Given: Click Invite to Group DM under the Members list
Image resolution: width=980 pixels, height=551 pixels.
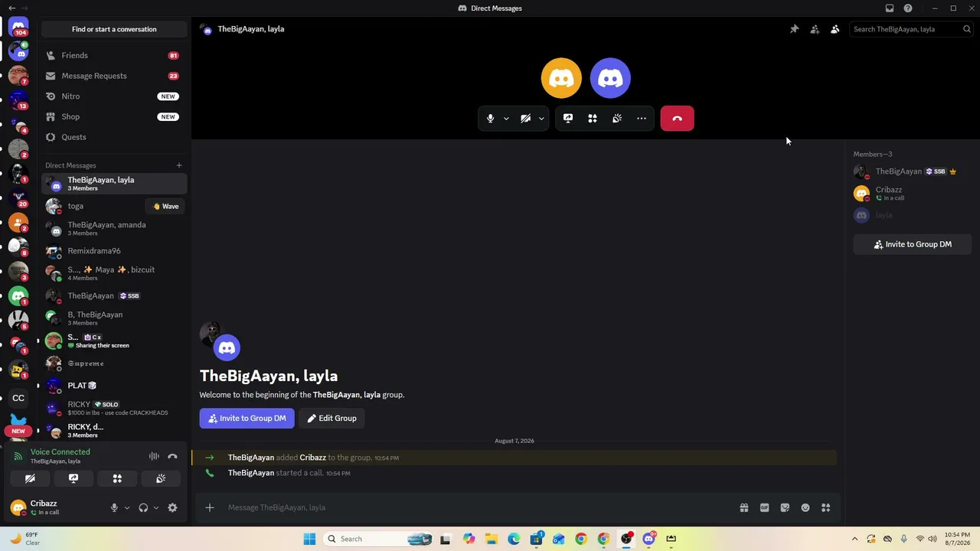Looking at the screenshot, I should [913, 244].
